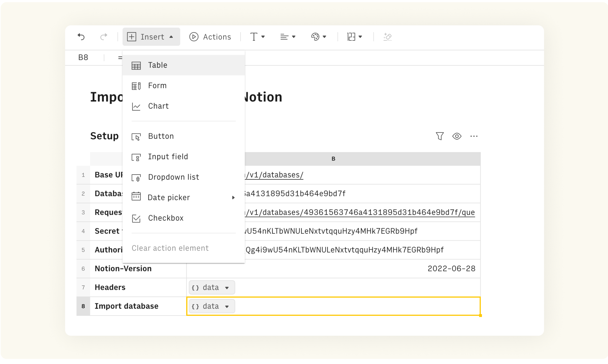Select row number 3 header

pyautogui.click(x=83, y=212)
